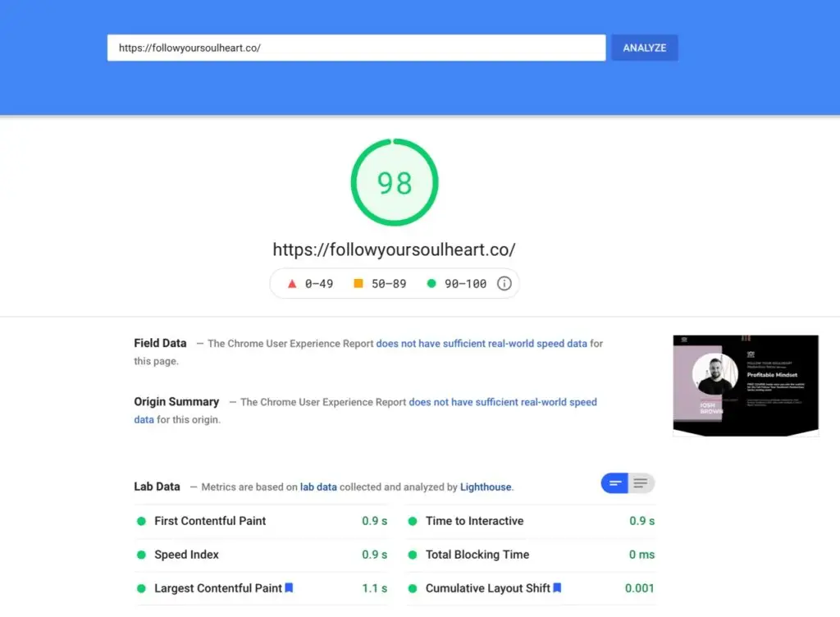840x617 pixels.
Task: Click the performance score 98 gauge
Action: [395, 183]
